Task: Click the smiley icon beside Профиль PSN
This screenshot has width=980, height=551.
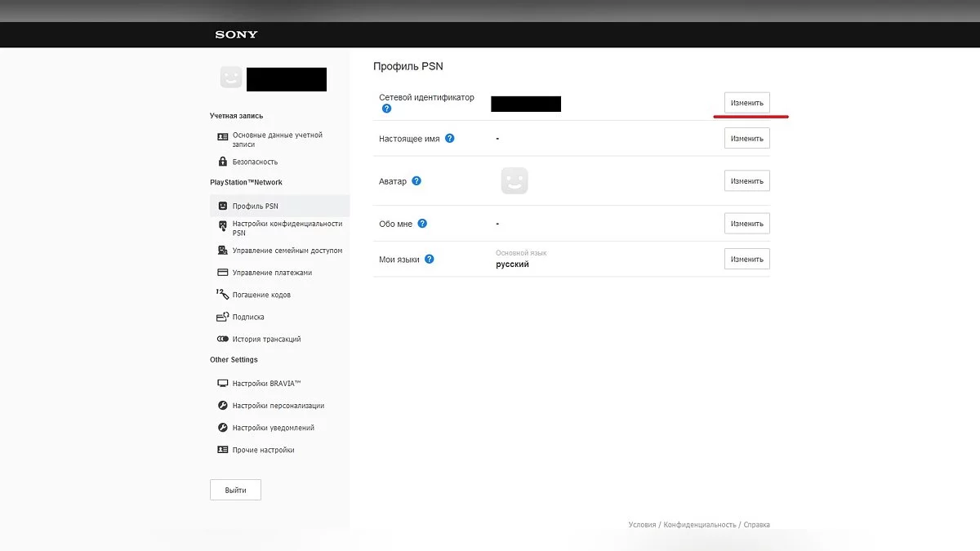Action: coord(222,206)
